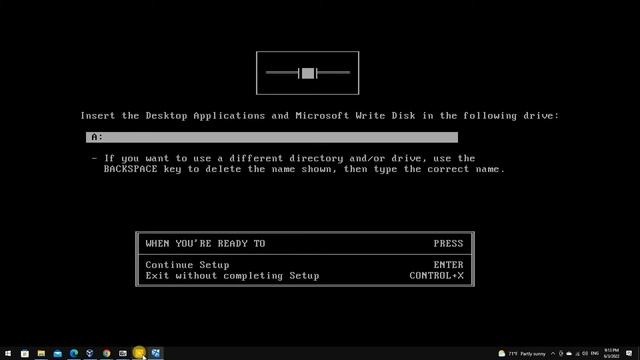Open the keyboard-like app icon on taskbar
Viewport: 640px width, 360px height.
click(x=123, y=353)
